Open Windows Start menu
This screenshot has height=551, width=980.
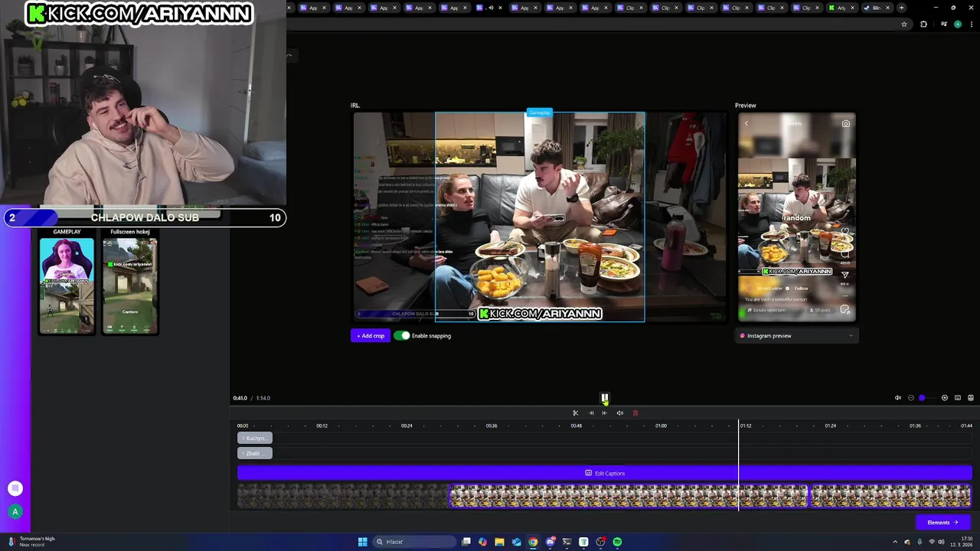(x=362, y=542)
